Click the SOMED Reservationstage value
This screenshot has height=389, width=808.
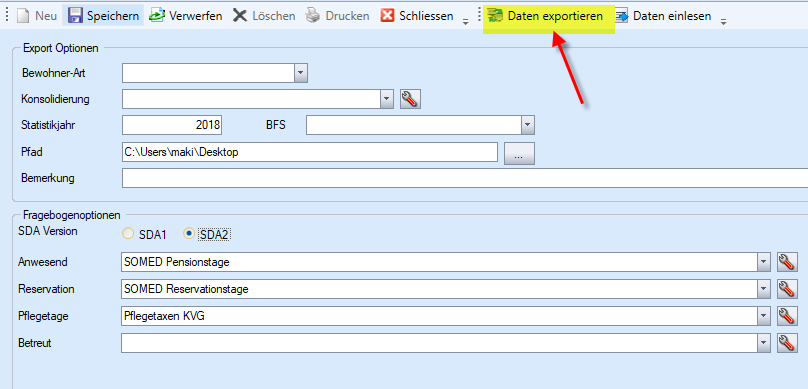click(186, 290)
